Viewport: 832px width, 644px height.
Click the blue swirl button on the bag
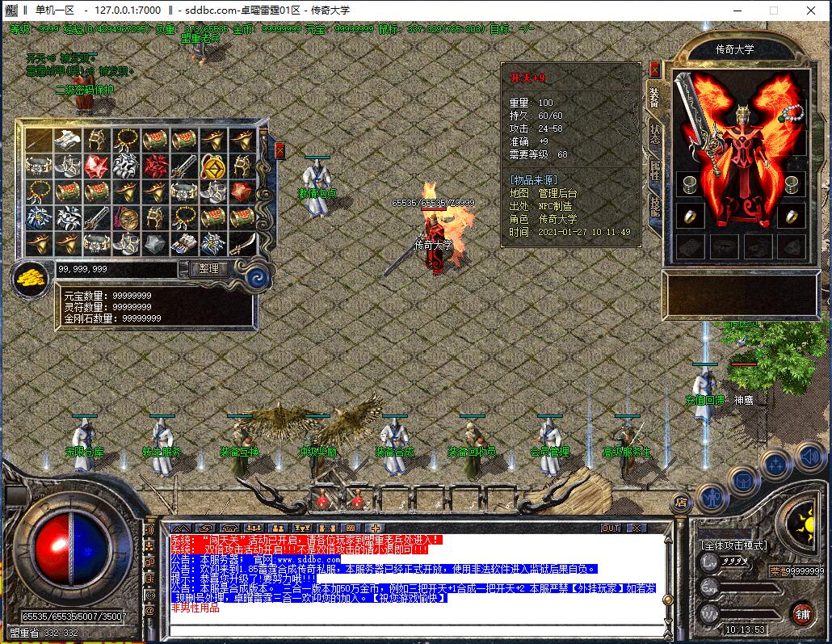(258, 277)
